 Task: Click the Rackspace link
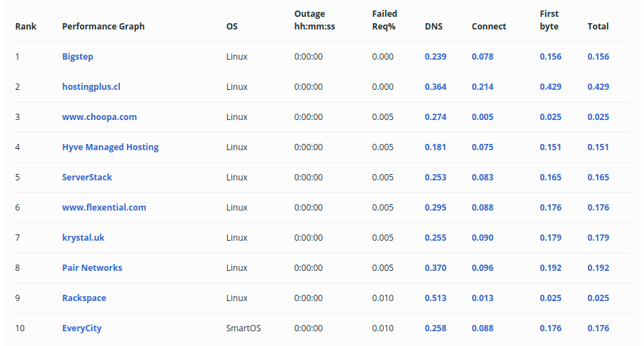coord(83,298)
